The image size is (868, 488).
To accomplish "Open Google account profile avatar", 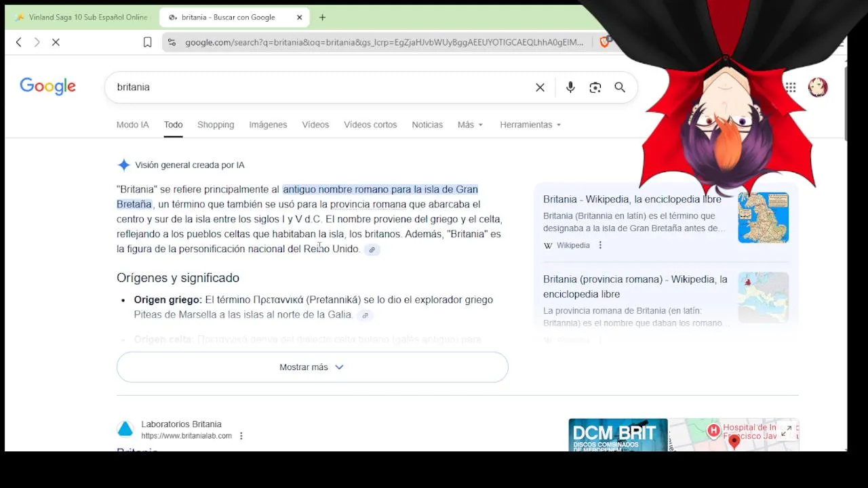I will tap(818, 87).
